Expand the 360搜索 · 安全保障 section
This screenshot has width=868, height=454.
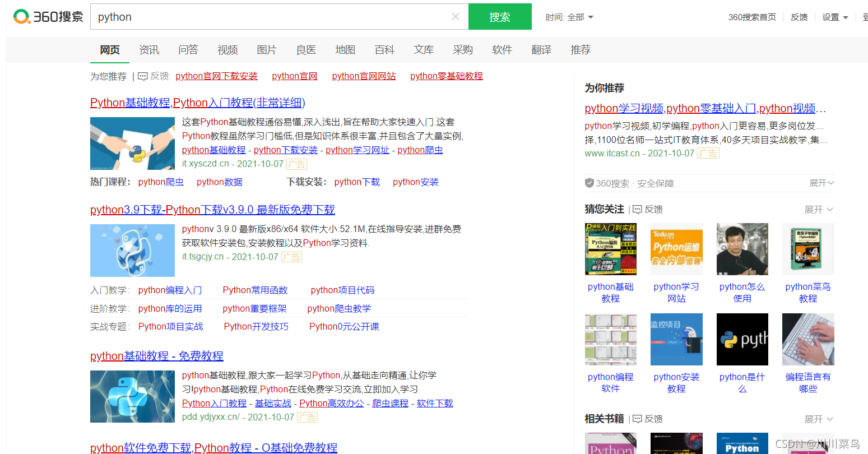[821, 183]
